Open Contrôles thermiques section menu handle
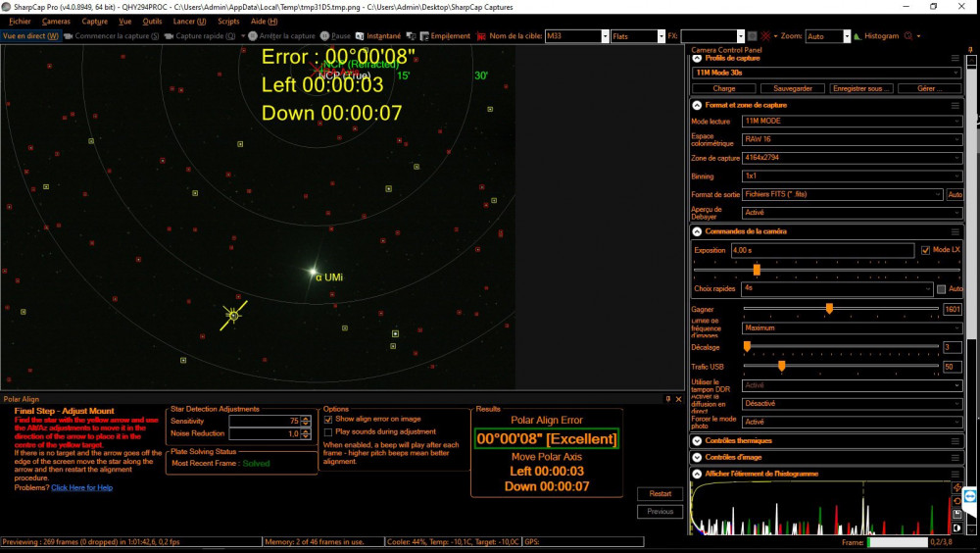 (x=955, y=441)
